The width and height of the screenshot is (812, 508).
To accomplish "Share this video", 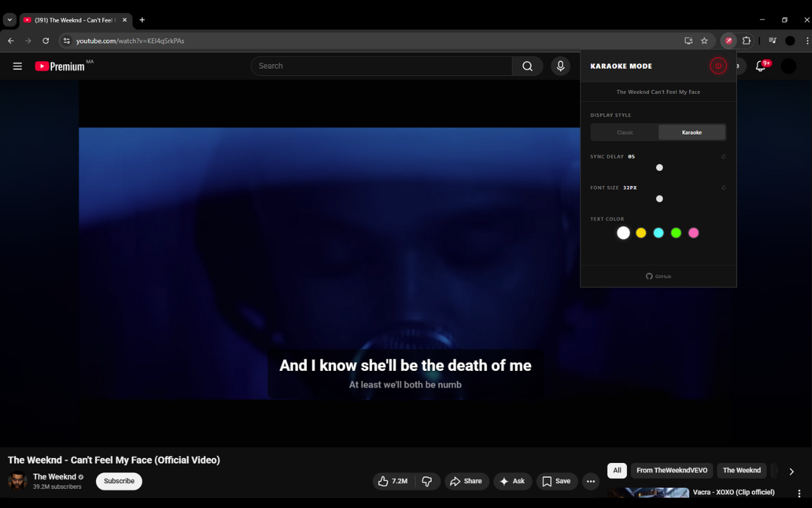I will (x=466, y=481).
